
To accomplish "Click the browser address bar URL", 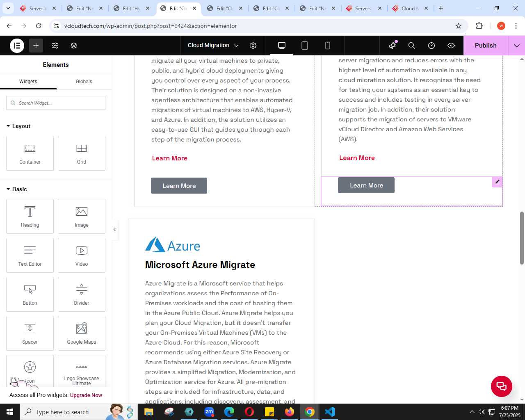I will [x=151, y=26].
